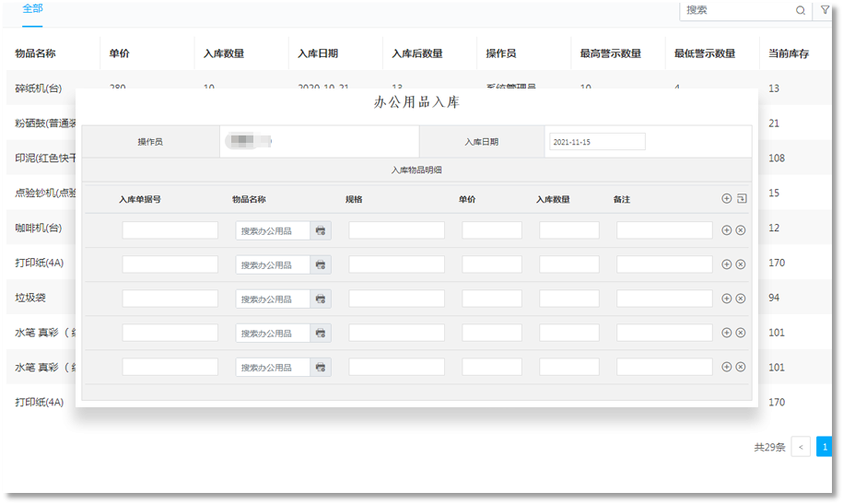The width and height of the screenshot is (843, 504).
Task: Switch to the 全部 tab
Action: (32, 8)
